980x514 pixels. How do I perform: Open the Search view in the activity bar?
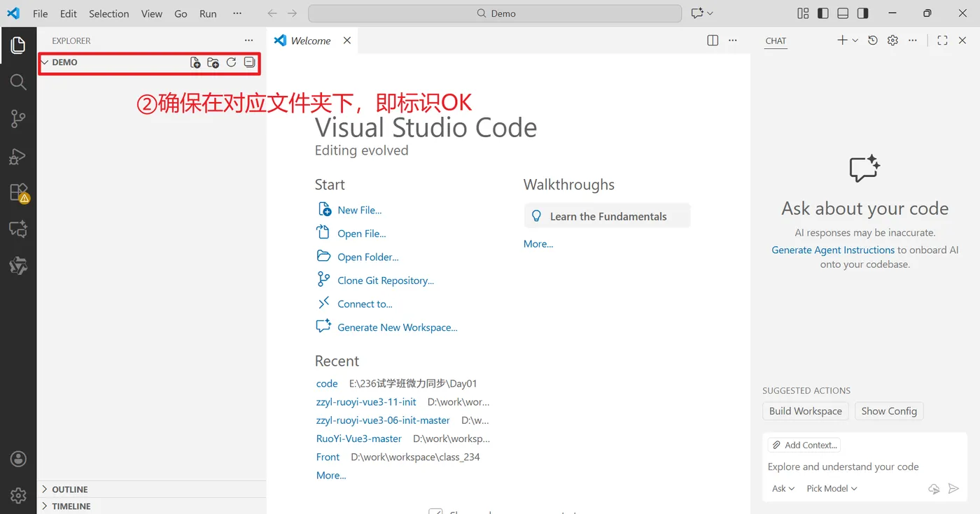coord(18,83)
